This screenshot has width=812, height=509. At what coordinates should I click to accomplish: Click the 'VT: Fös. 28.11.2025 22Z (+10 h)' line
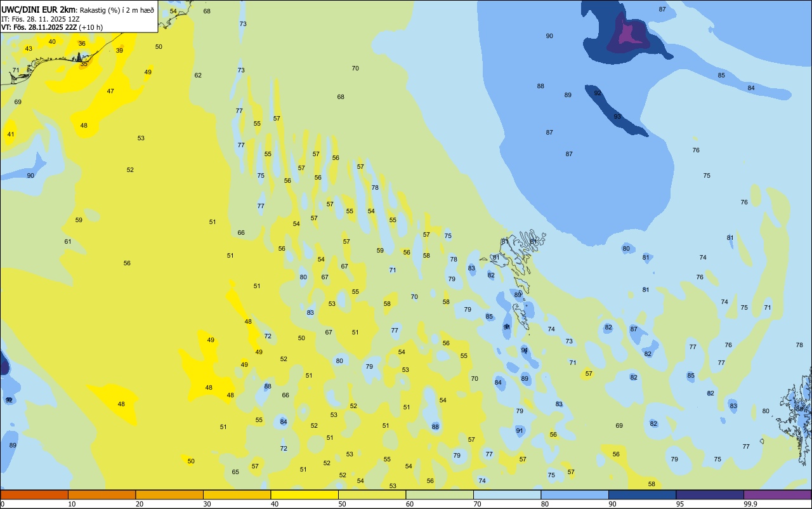point(52,27)
